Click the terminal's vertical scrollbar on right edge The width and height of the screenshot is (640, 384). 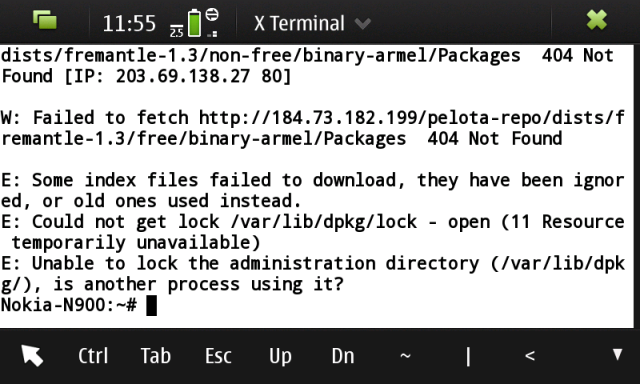point(637,186)
